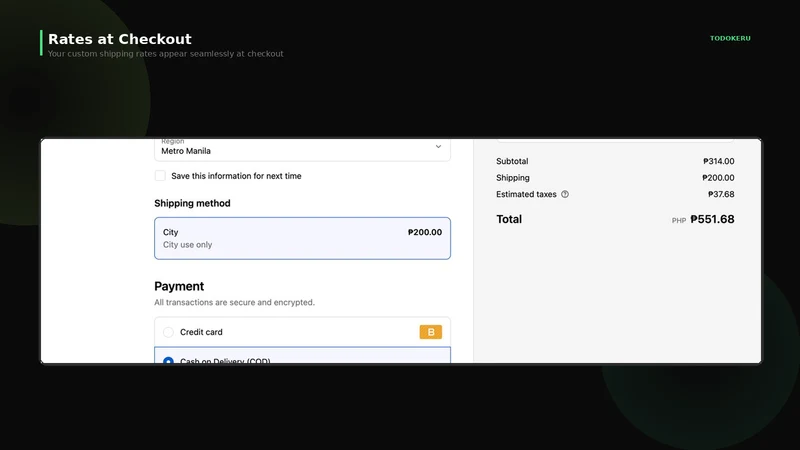Select the Credit card radio button

(168, 332)
